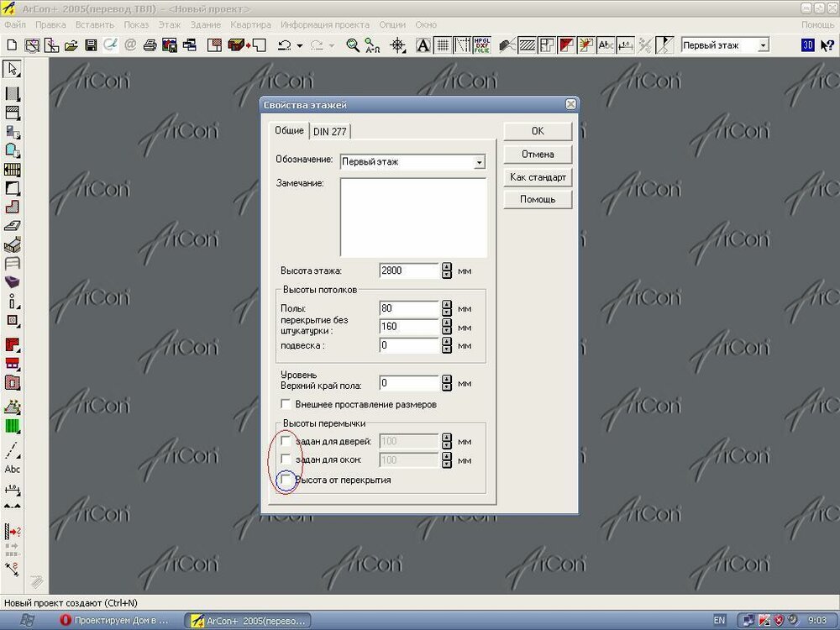Open the 'Правка' menu
This screenshot has height=630, width=840.
(51, 24)
